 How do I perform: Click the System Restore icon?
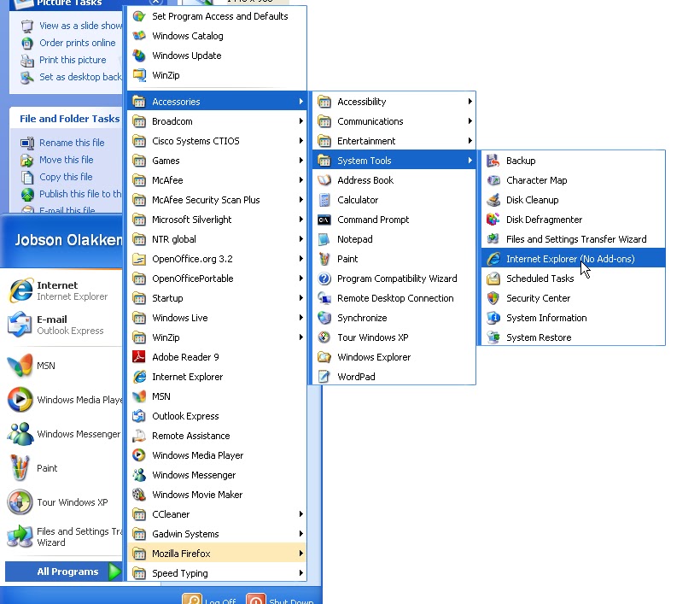pos(493,337)
